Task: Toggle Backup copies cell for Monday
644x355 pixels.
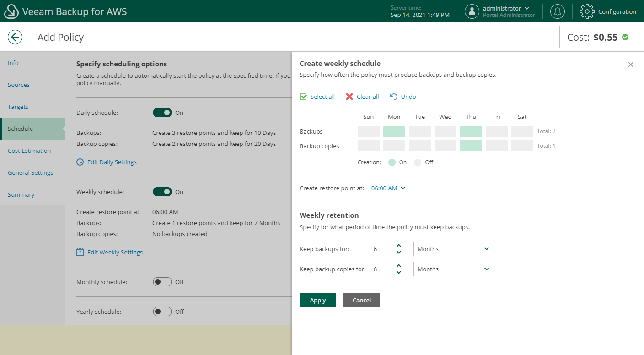Action: [x=394, y=146]
